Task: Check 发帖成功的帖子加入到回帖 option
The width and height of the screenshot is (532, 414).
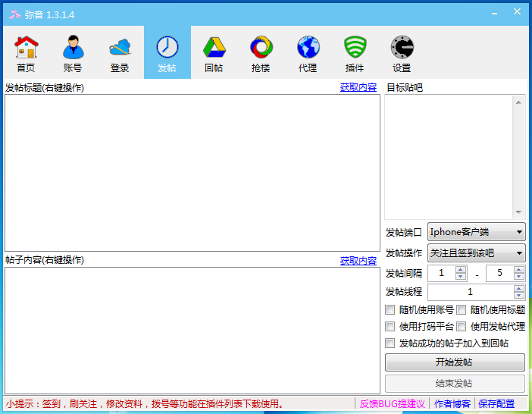Action: pyautogui.click(x=390, y=343)
